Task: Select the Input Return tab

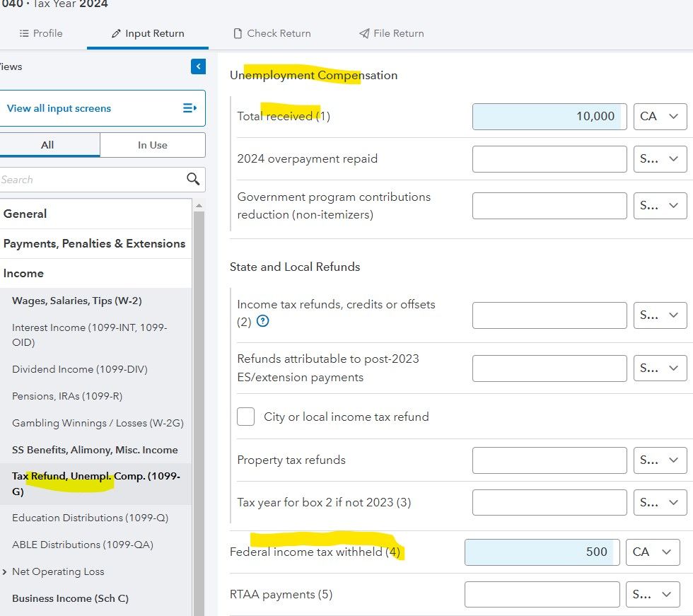Action: coord(148,33)
